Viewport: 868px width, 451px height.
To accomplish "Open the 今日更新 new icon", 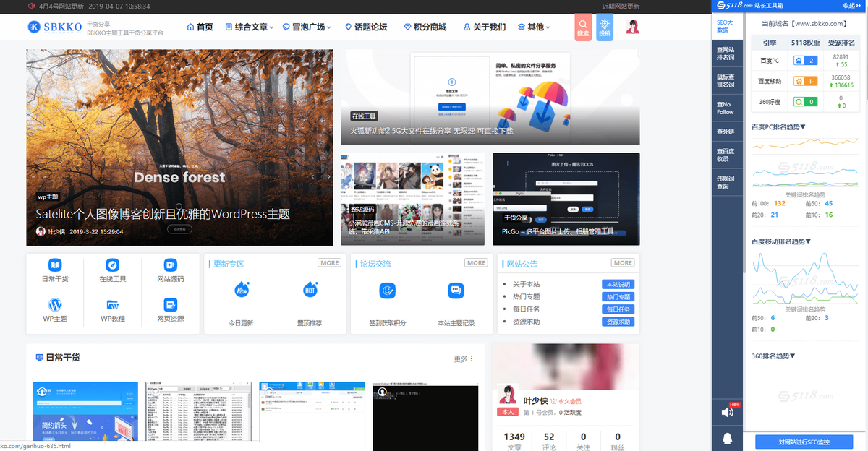I will click(242, 290).
